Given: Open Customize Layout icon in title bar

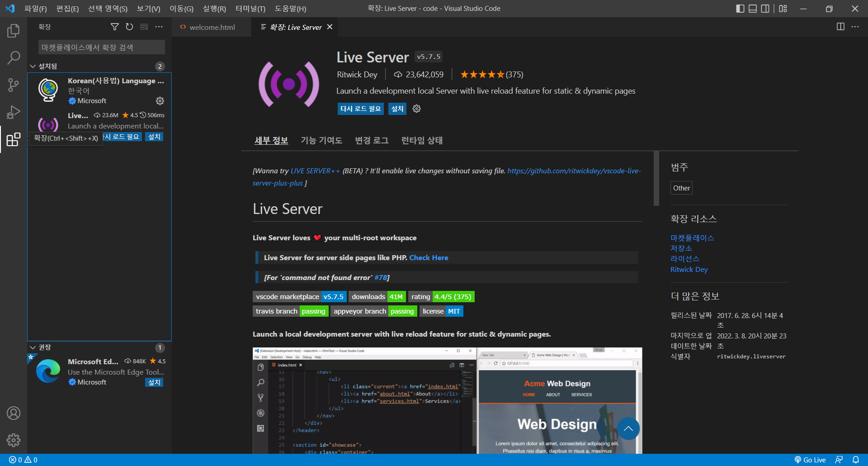Looking at the screenshot, I should coord(783,9).
